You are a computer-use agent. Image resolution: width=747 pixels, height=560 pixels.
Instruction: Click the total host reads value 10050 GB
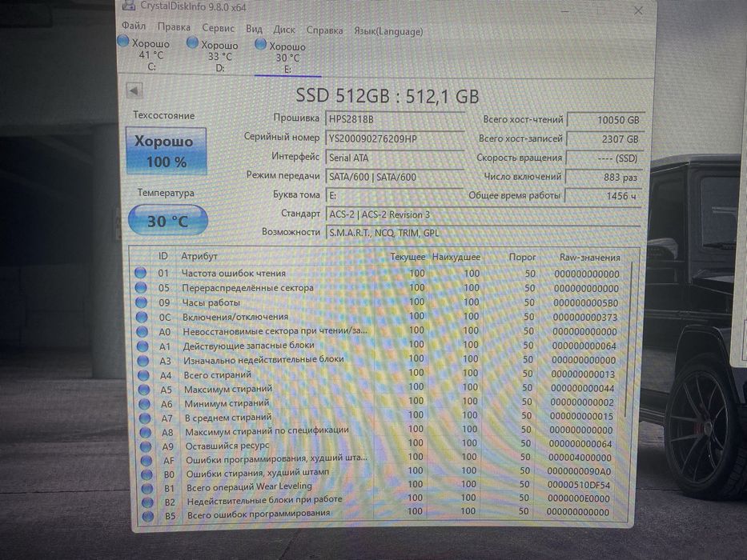pos(605,120)
